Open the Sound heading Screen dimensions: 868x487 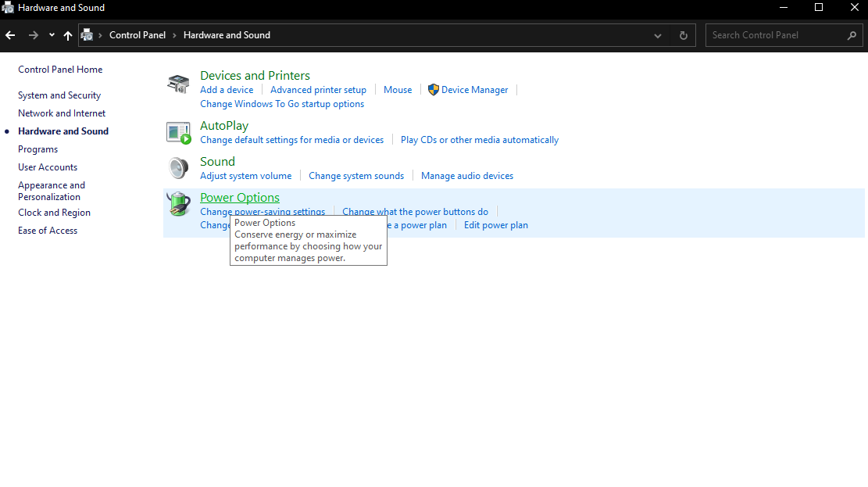(217, 162)
